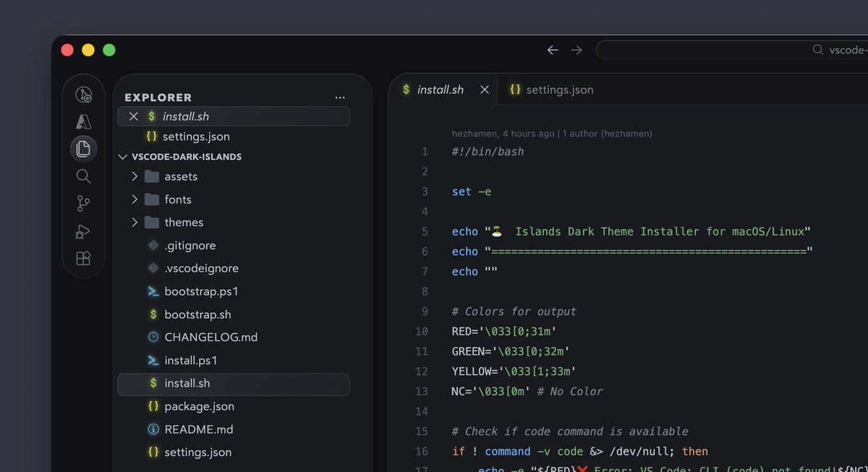
Task: Click the search field in the title bar
Action: click(731, 49)
